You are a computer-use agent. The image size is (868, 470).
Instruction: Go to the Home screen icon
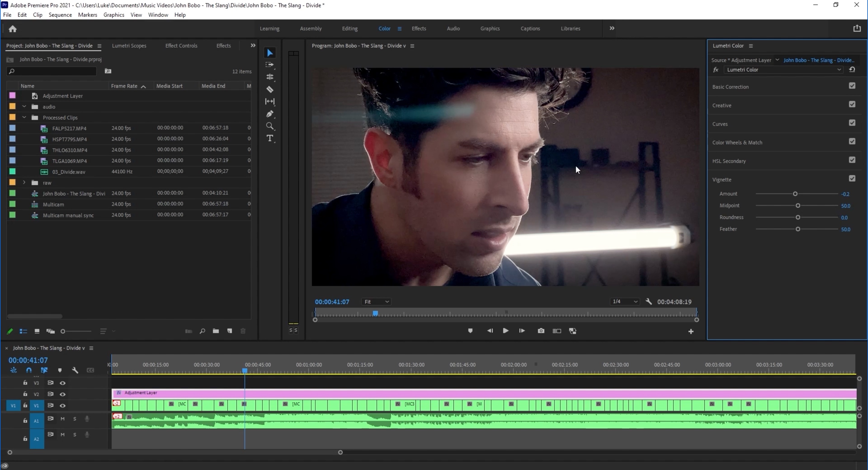13,29
